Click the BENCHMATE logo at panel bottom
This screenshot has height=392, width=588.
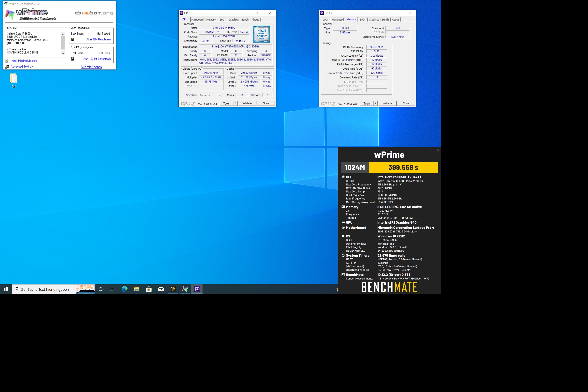pyautogui.click(x=389, y=287)
